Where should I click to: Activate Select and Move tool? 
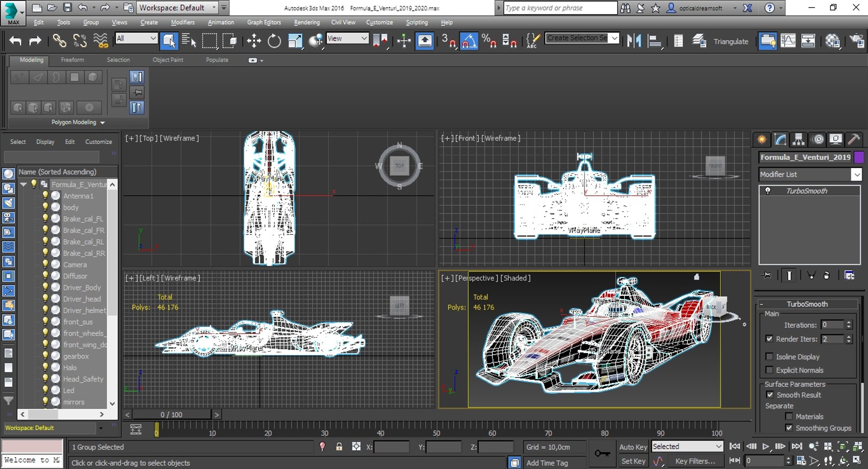coord(254,41)
